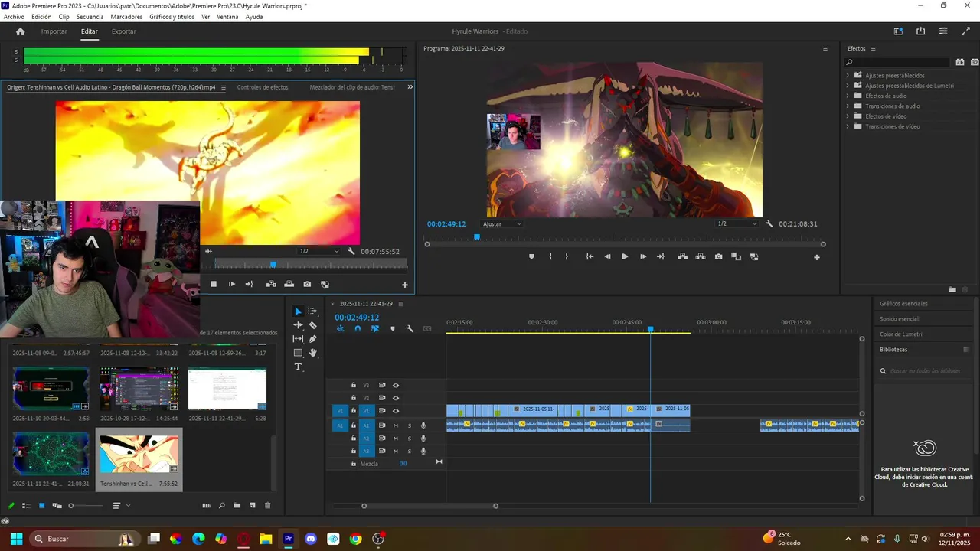Step back one frame in Program monitor

click(607, 257)
